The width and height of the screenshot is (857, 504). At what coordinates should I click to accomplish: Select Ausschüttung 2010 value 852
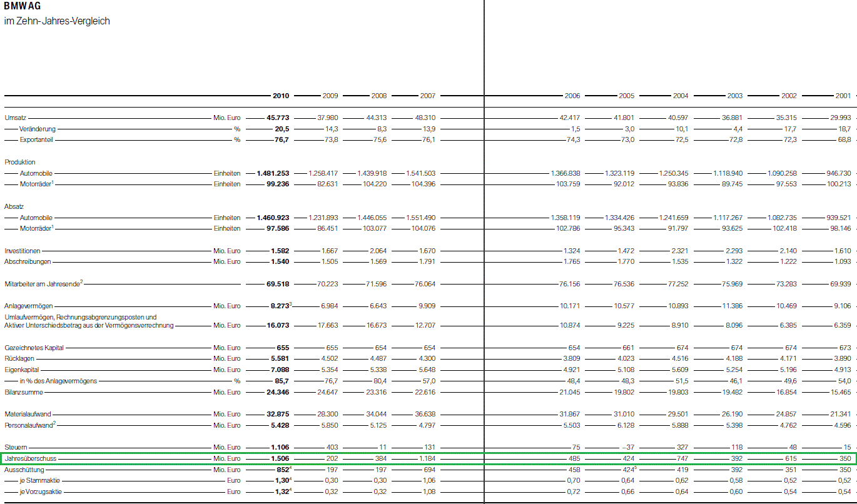click(x=283, y=470)
